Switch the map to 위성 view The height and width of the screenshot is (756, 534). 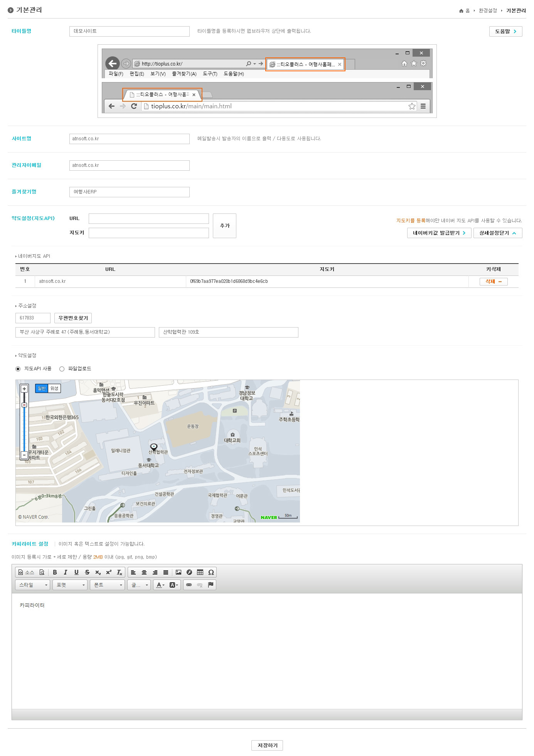click(54, 388)
